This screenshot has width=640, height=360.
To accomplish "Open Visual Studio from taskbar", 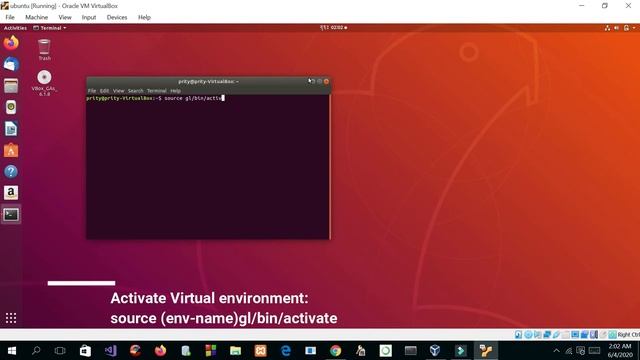I will click(110, 351).
